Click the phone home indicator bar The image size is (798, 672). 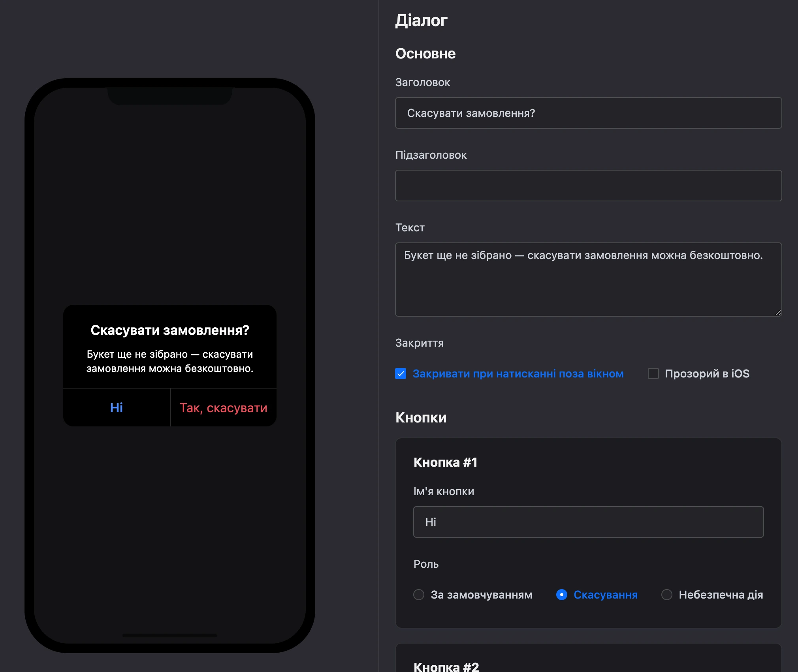(x=170, y=636)
